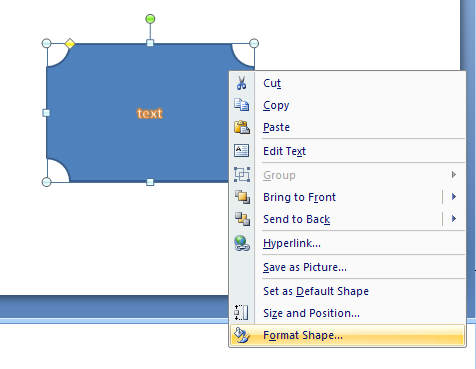Click the Format Shape paint bucket icon
Image resolution: width=476 pixels, height=369 pixels.
click(241, 335)
